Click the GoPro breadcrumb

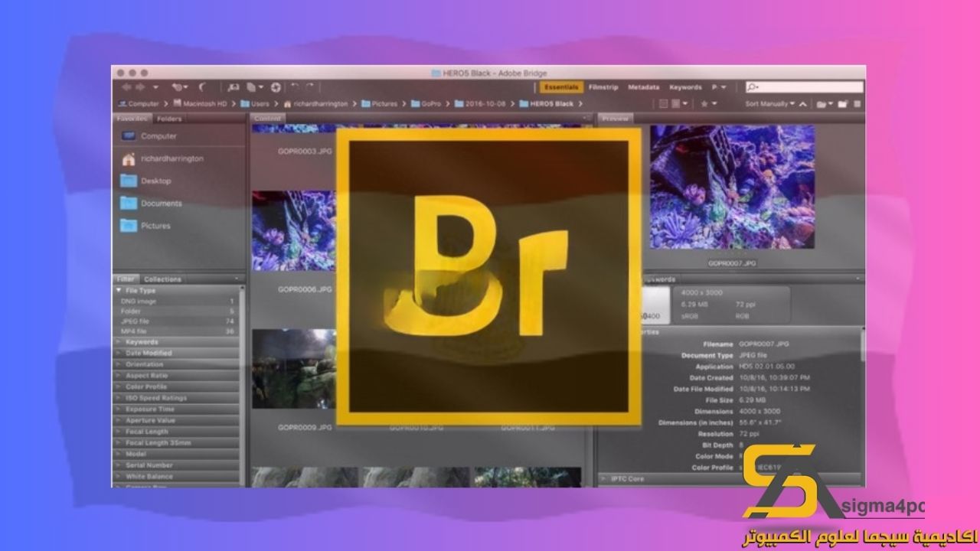426,103
